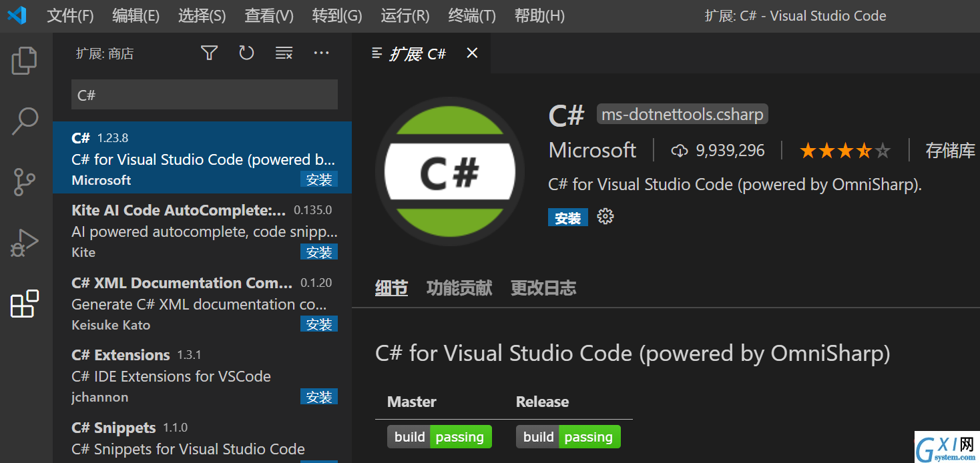The width and height of the screenshot is (980, 463).
Task: Install C# XML Documentation Comments extension
Action: coord(319,324)
